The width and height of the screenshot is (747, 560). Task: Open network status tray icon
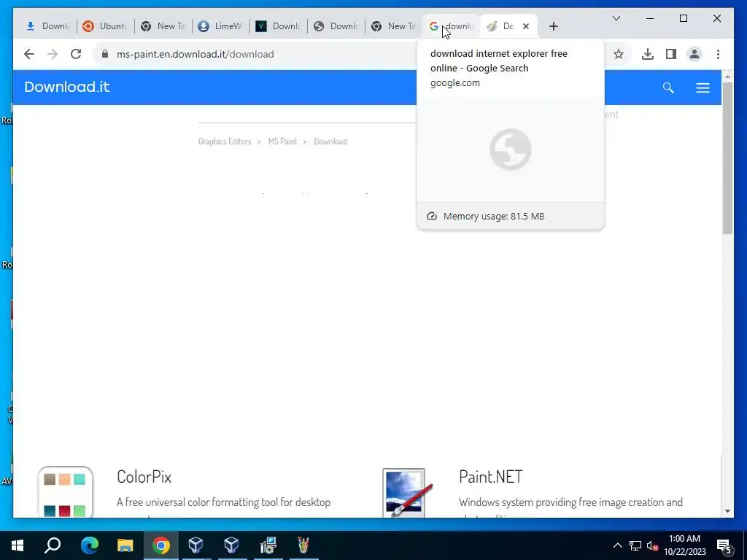635,545
